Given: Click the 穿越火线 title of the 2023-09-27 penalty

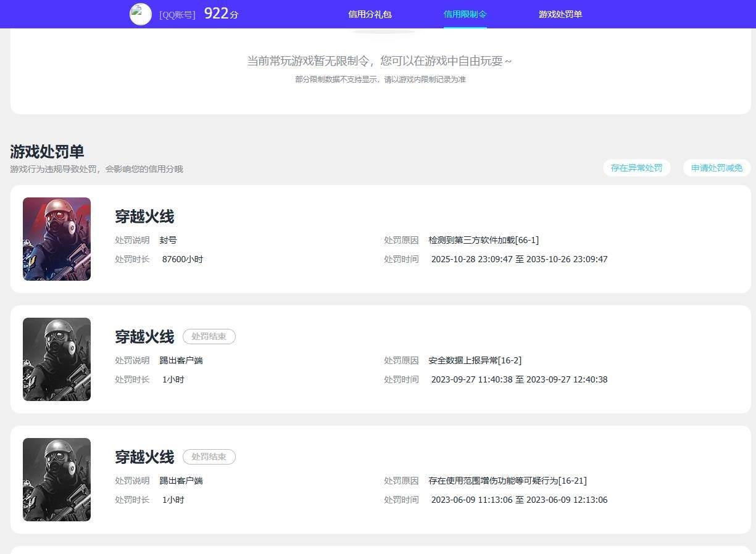Looking at the screenshot, I should click(144, 337).
